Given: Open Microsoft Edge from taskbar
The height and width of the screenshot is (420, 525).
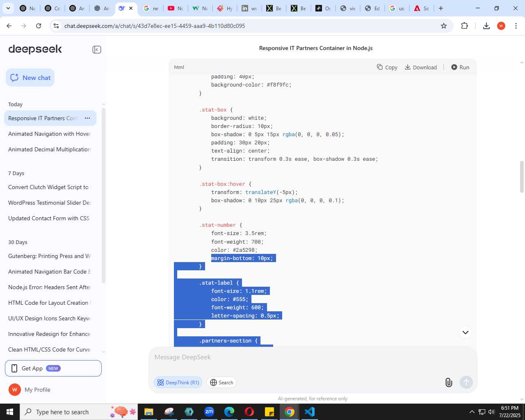Looking at the screenshot, I should [229, 412].
